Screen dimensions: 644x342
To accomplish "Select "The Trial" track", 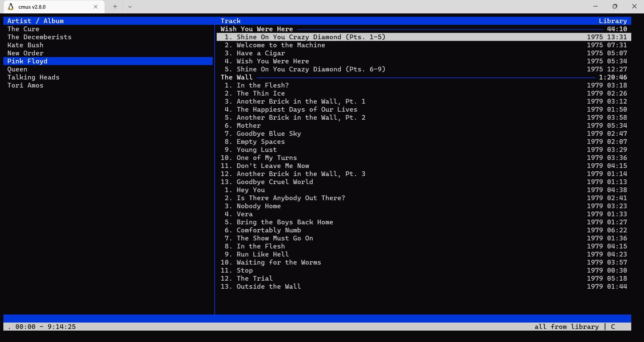I will (x=424, y=278).
